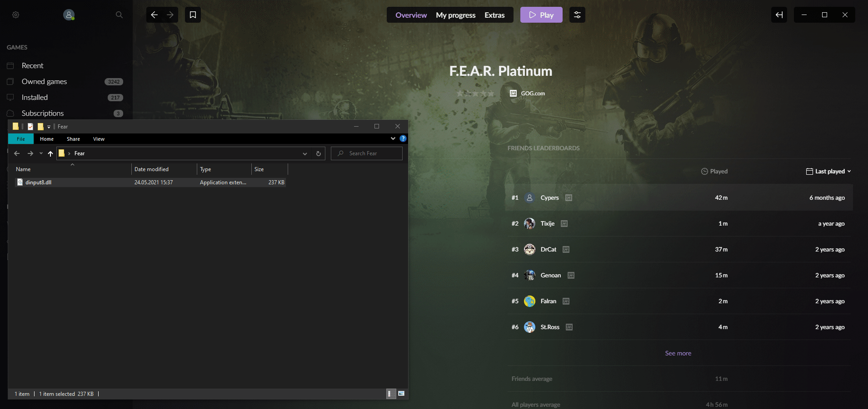
Task: Go up one folder level in Explorer
Action: (x=50, y=153)
